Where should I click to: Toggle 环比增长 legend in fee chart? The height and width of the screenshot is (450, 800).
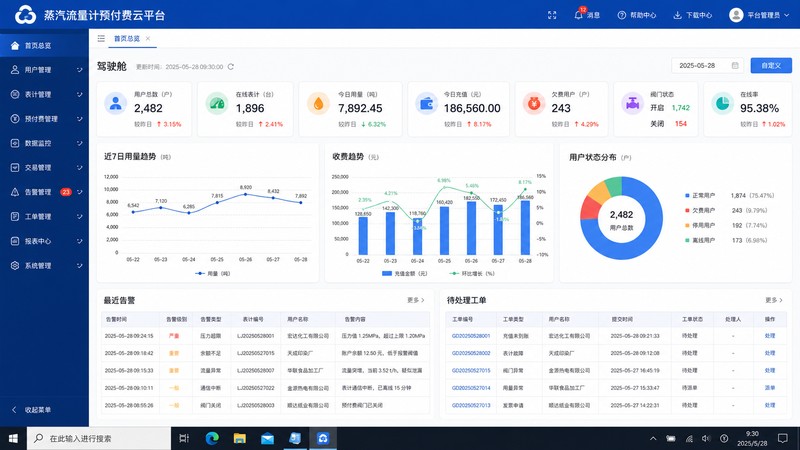(472, 273)
